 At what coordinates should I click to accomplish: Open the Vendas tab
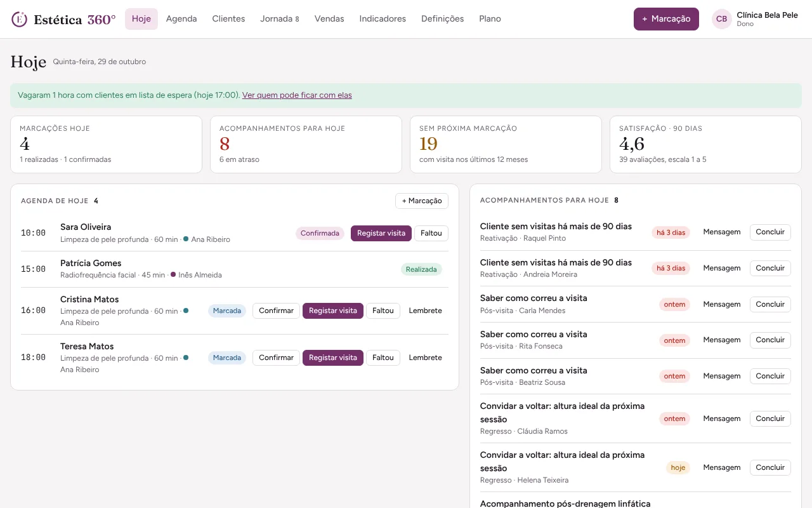click(329, 19)
